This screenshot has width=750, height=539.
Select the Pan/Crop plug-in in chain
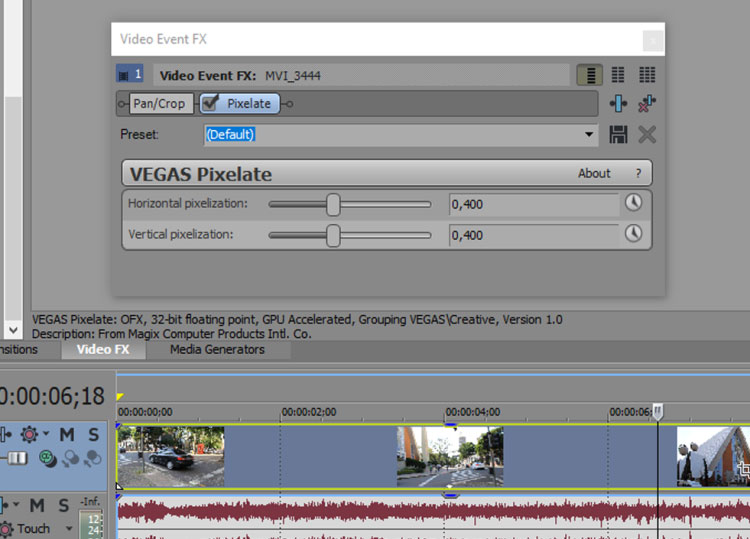pyautogui.click(x=161, y=103)
